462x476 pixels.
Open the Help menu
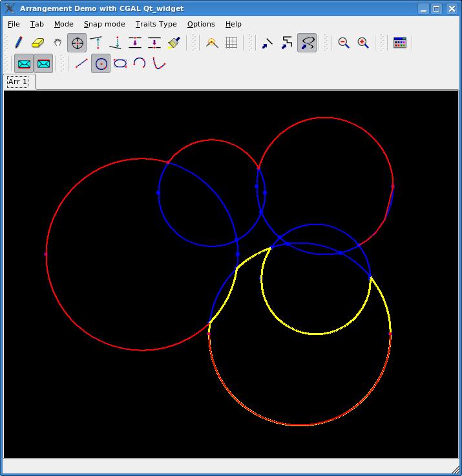coord(233,24)
